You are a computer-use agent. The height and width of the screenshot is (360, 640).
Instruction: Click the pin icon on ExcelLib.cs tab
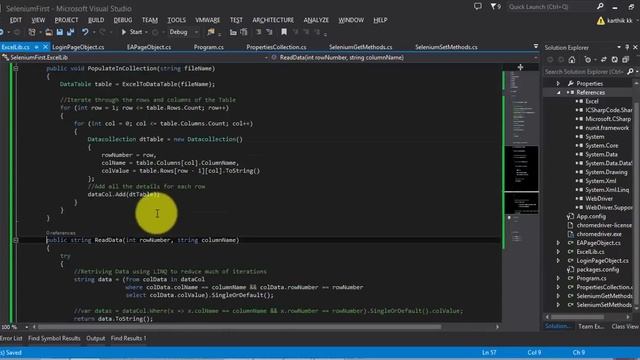point(36,47)
